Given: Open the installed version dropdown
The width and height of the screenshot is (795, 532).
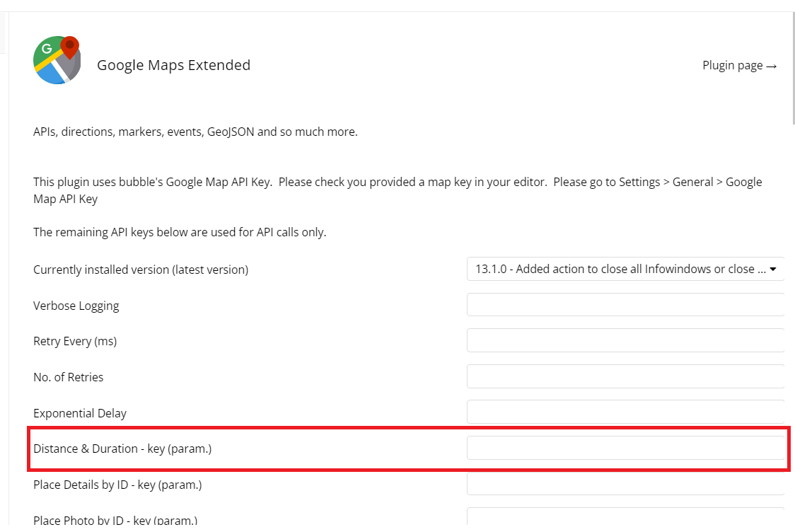Looking at the screenshot, I should click(625, 269).
